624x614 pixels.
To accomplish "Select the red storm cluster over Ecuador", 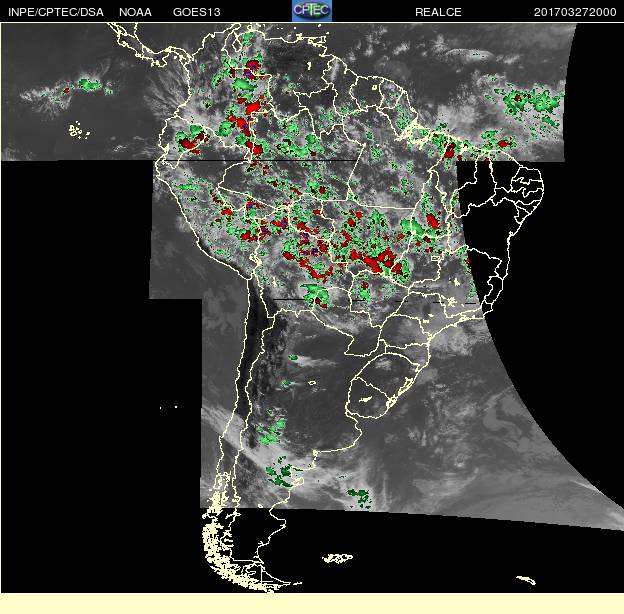I will pyautogui.click(x=190, y=142).
